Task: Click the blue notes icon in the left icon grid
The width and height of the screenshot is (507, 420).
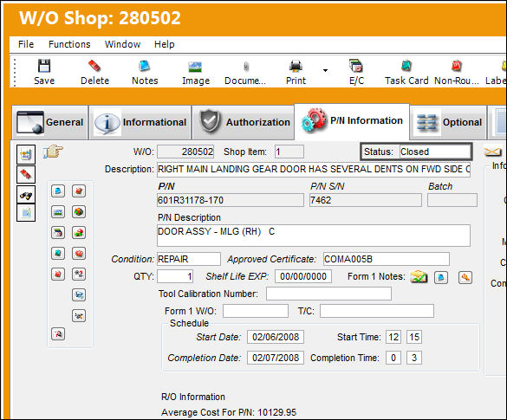Action: 58,191
